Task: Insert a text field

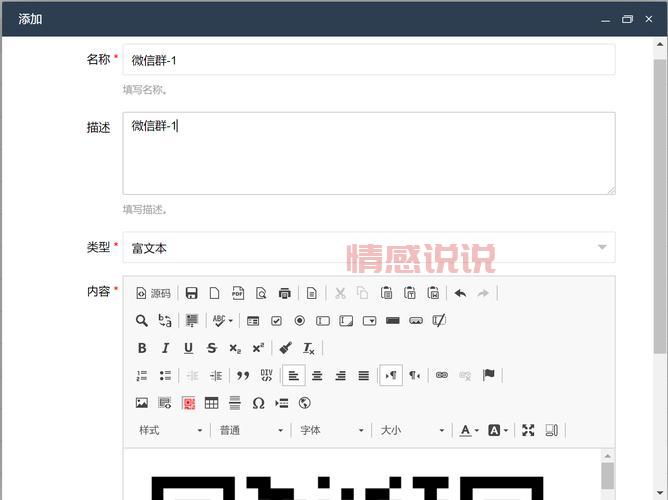Action: tap(323, 320)
